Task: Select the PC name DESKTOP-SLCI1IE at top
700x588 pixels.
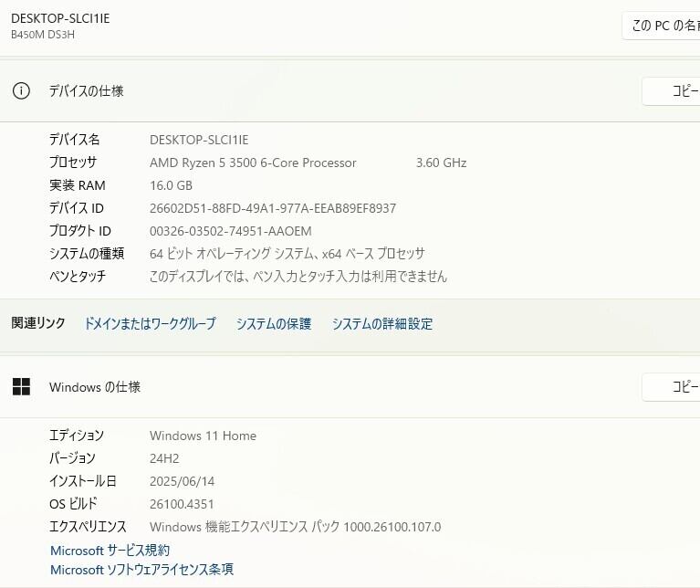Action: click(x=60, y=18)
